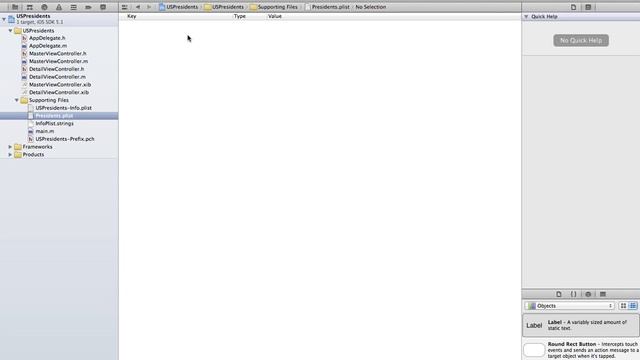Open MasterViewController.xib
Image resolution: width=640 pixels, height=360 pixels.
(60, 84)
